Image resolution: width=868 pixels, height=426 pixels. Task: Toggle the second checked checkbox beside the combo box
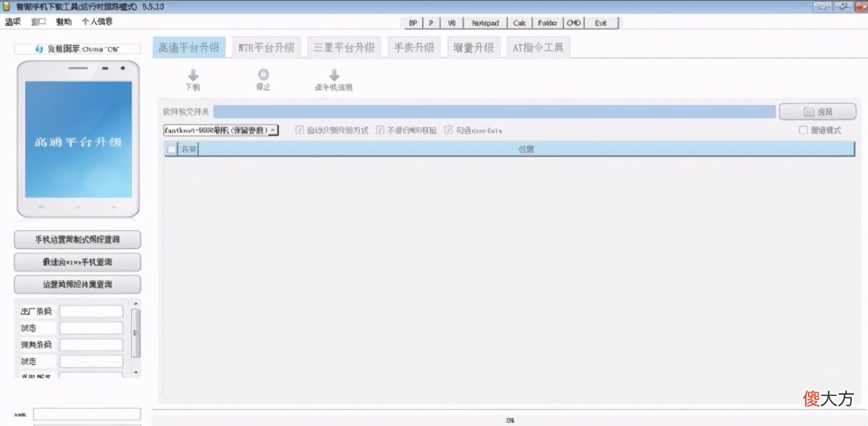coord(380,130)
